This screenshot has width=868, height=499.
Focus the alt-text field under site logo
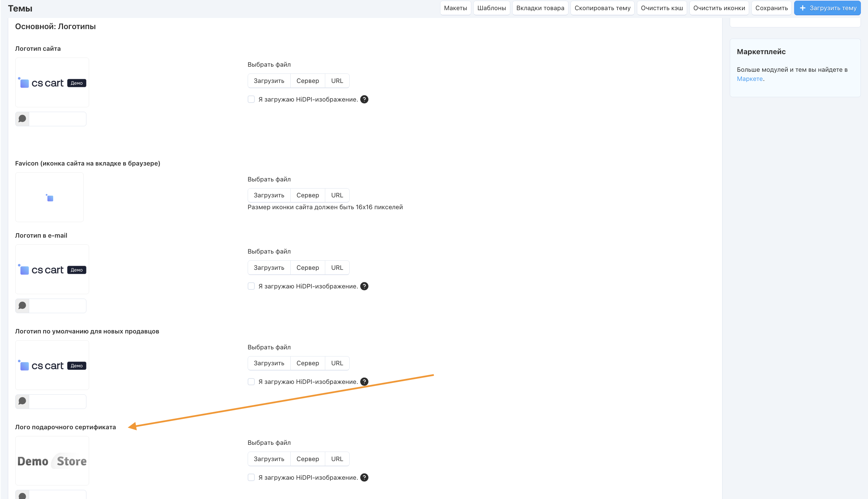click(x=57, y=119)
